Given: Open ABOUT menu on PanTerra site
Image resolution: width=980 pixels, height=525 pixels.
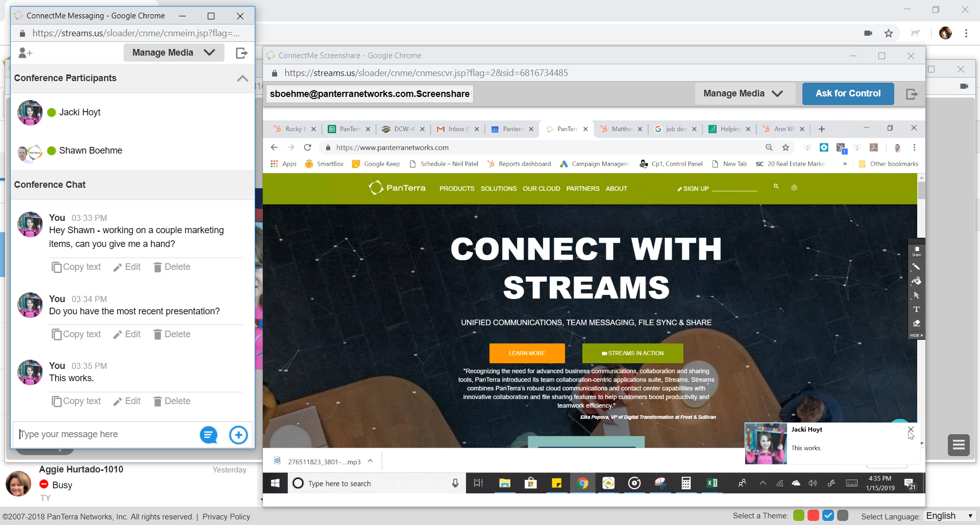Looking at the screenshot, I should [617, 189].
